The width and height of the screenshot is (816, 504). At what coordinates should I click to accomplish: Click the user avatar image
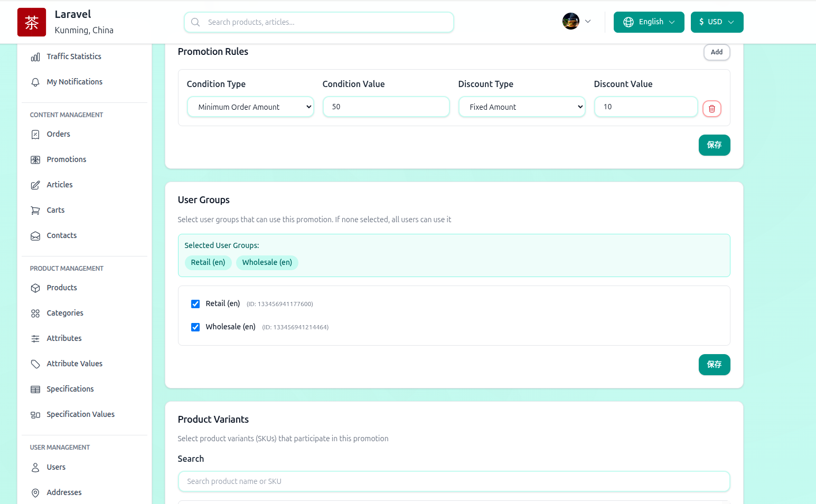(x=570, y=22)
